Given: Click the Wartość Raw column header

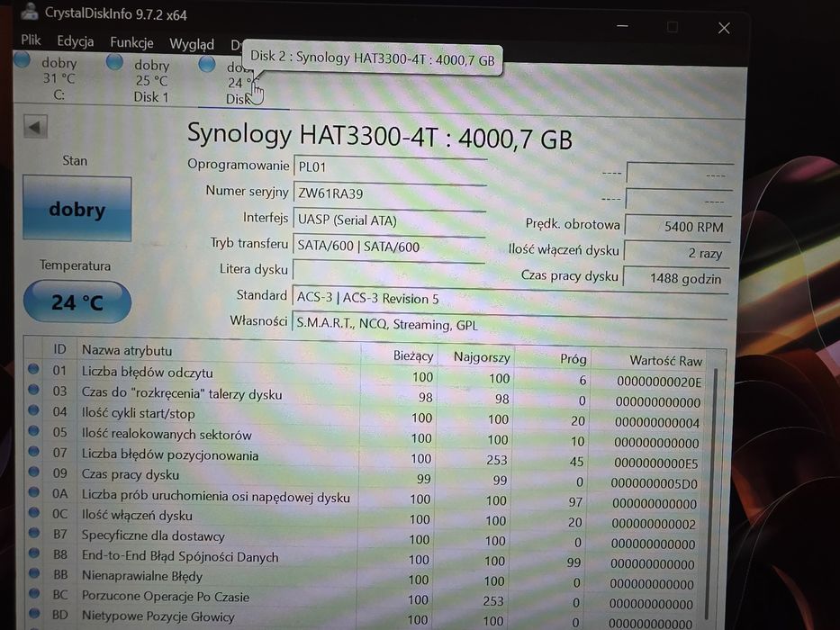Looking at the screenshot, I should (x=666, y=361).
